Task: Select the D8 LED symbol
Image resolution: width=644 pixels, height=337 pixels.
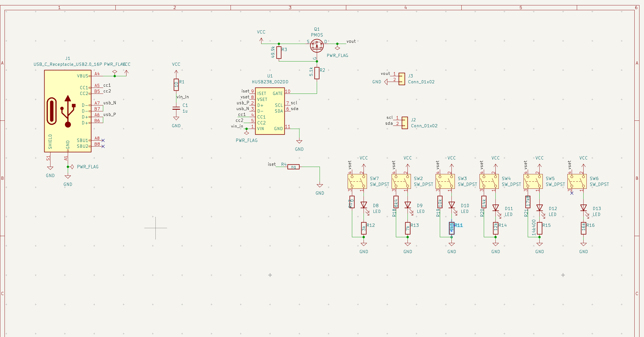Action: coord(364,205)
